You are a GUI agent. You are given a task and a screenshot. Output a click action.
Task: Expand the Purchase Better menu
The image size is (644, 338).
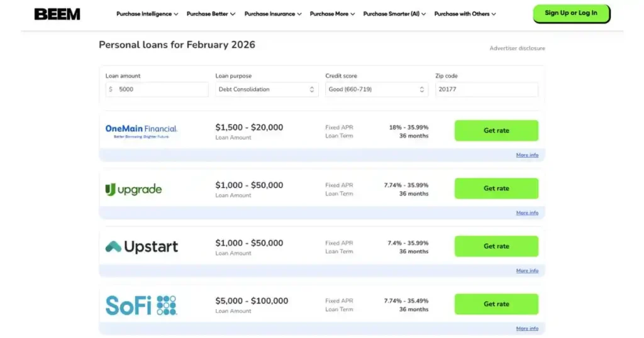pyautogui.click(x=211, y=14)
